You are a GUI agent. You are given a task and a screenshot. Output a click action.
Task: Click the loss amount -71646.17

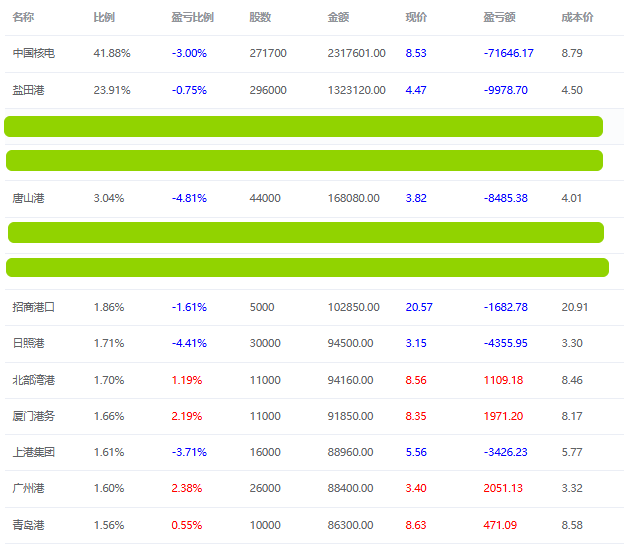pos(509,53)
